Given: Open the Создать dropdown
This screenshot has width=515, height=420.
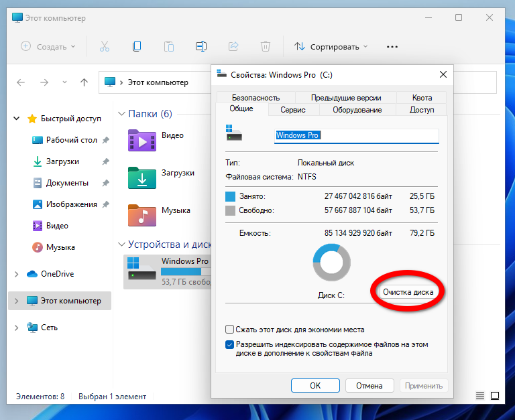Looking at the screenshot, I should pos(48,47).
